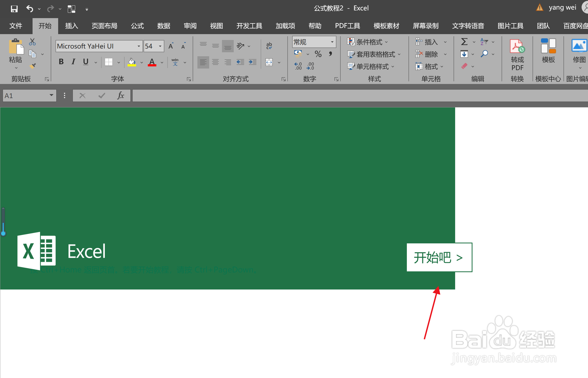Open the Customize Quick Access Toolbar arrow
588x378 pixels.
(x=87, y=9)
